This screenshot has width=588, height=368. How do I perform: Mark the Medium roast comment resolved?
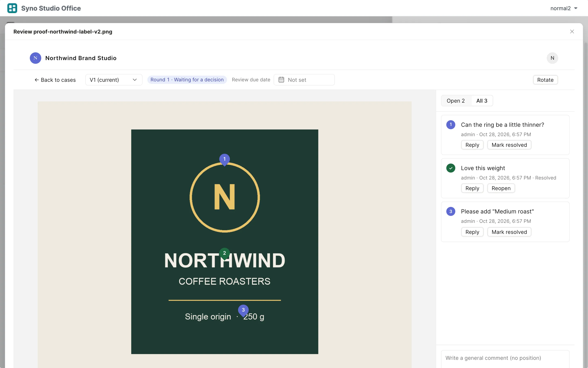point(509,232)
